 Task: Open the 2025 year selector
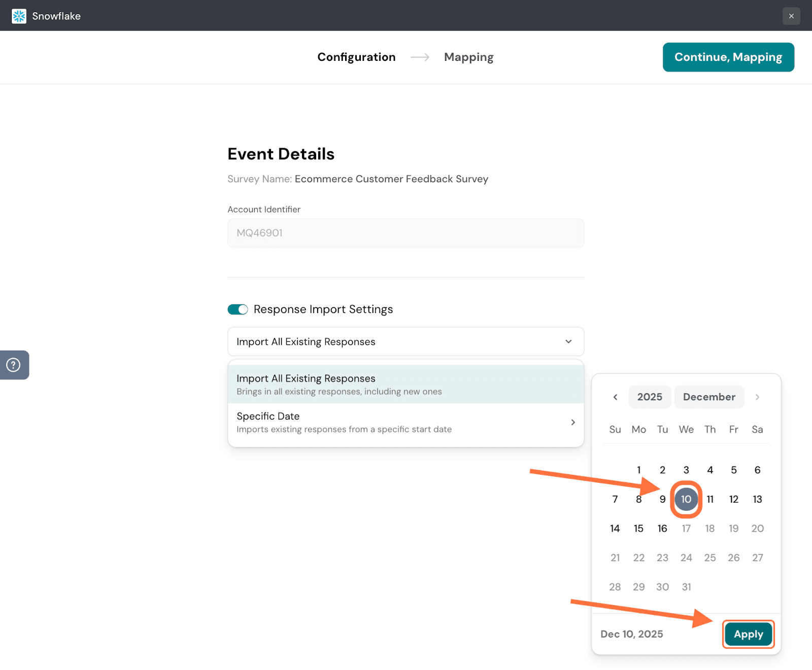pos(649,397)
